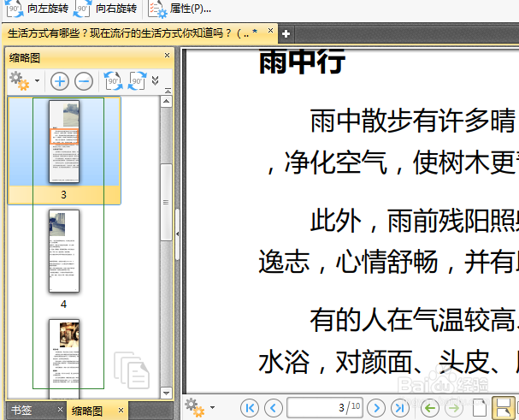
Task: Expand the status bar options dropdown arrow
Action: (x=213, y=407)
